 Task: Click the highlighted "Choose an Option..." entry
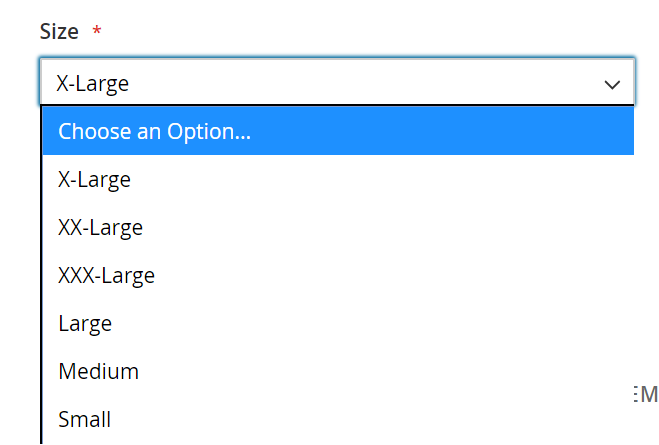[155, 132]
